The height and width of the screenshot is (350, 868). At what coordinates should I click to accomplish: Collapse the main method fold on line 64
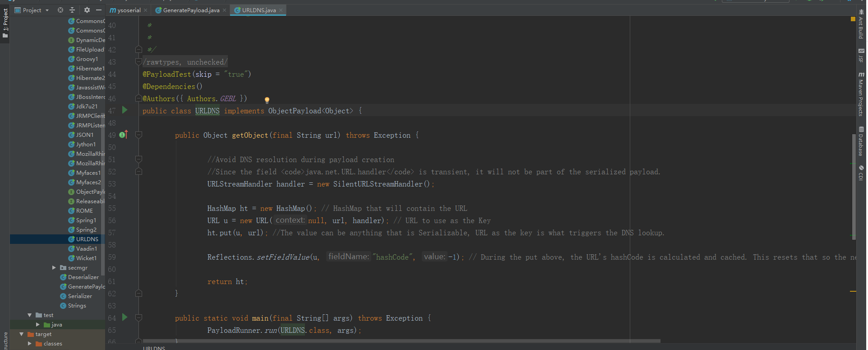click(139, 317)
